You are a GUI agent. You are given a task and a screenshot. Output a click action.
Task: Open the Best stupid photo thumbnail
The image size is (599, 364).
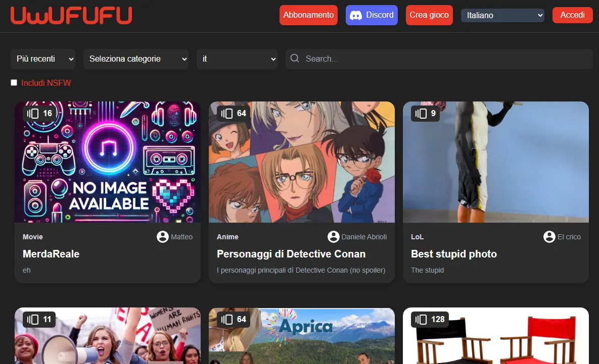click(x=496, y=162)
